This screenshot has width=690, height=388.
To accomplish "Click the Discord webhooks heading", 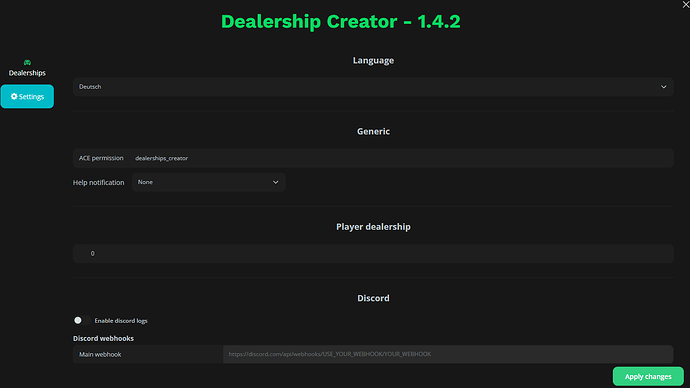I will pyautogui.click(x=103, y=338).
